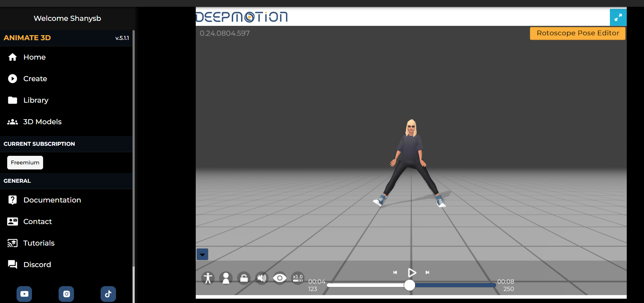Toggle the camera lock icon

pyautogui.click(x=244, y=278)
